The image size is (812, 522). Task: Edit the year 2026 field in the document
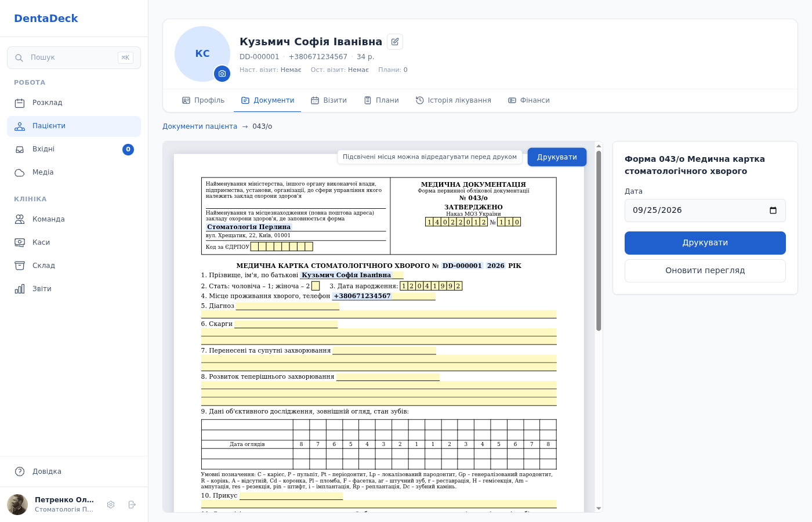(x=496, y=266)
